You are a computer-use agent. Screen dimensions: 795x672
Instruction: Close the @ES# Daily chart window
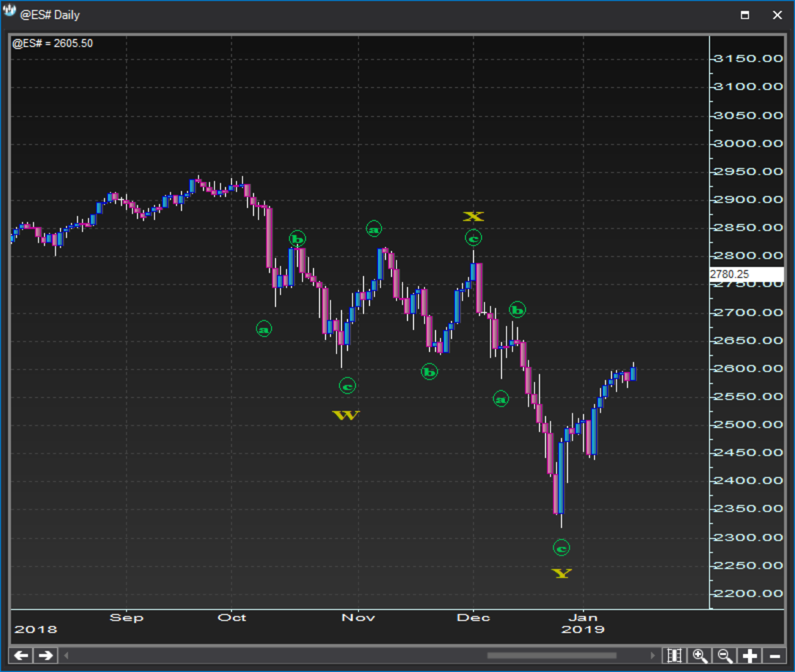tap(777, 15)
